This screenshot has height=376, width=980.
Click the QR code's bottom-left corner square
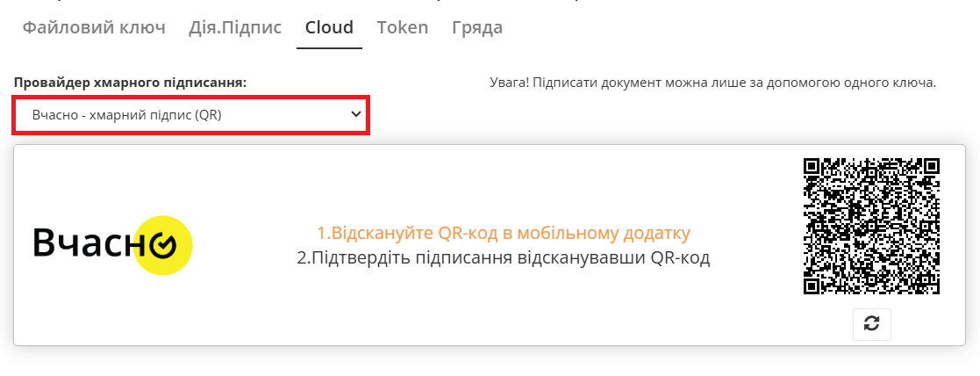click(812, 285)
